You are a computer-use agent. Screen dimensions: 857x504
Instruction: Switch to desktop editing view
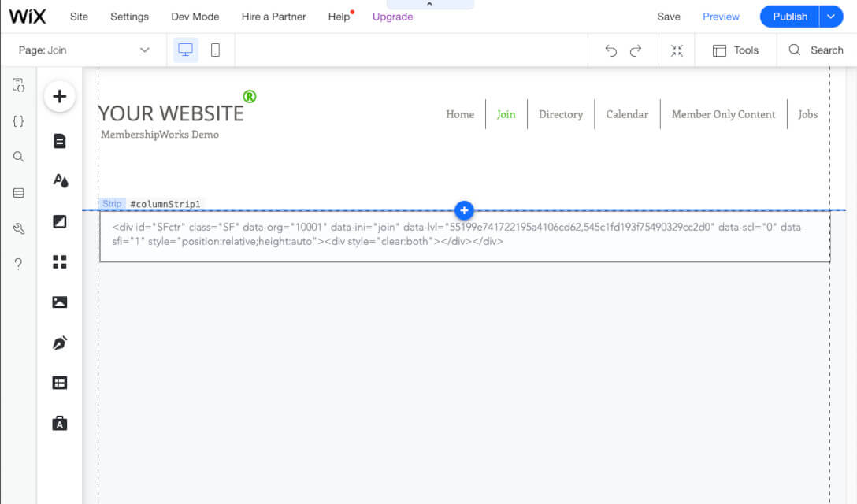click(186, 49)
